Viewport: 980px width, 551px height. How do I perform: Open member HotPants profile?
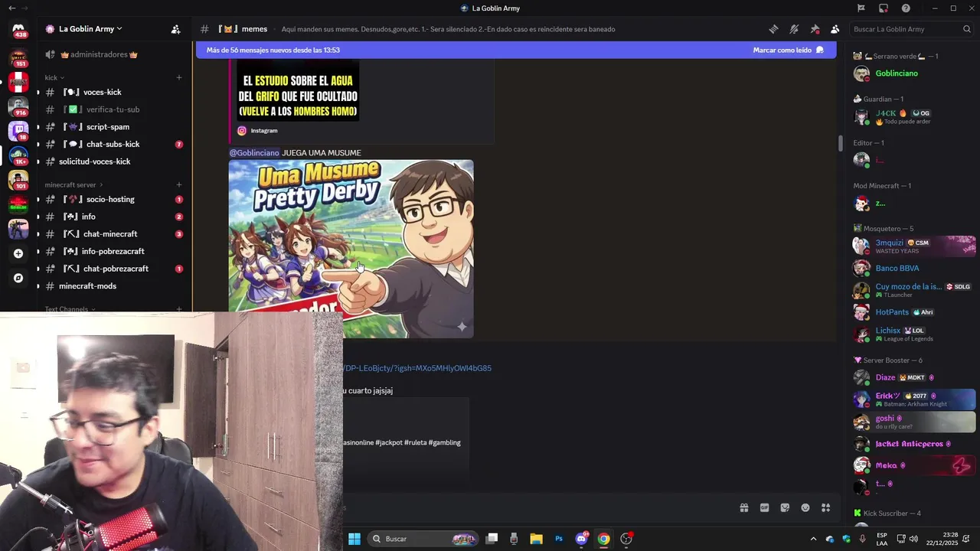[x=914, y=312]
